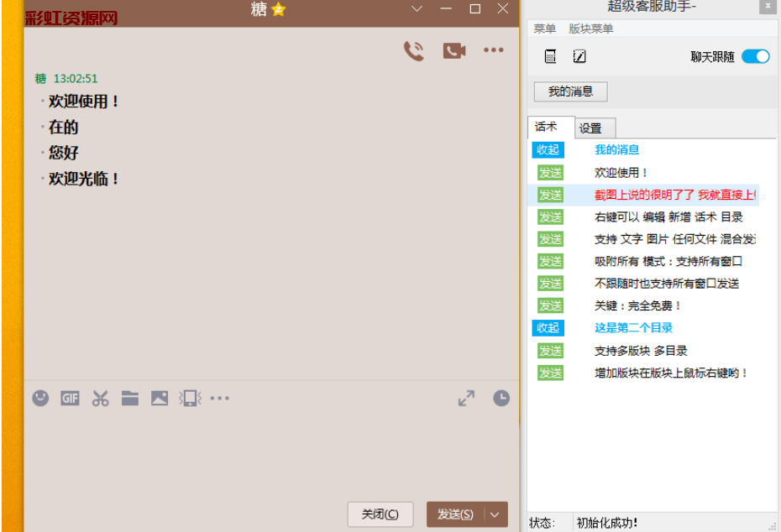Click the 我的消息 block button
The width and height of the screenshot is (781, 532).
click(570, 91)
